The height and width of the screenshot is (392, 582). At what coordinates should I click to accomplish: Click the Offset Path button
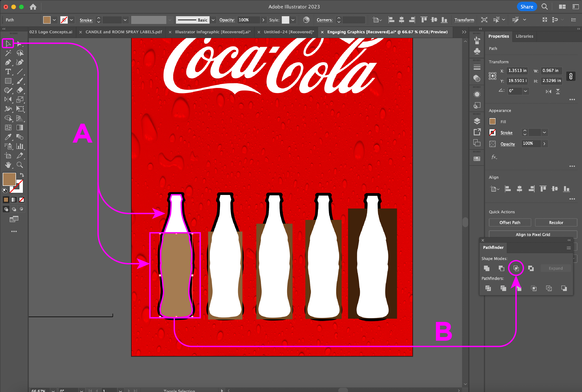pos(510,222)
